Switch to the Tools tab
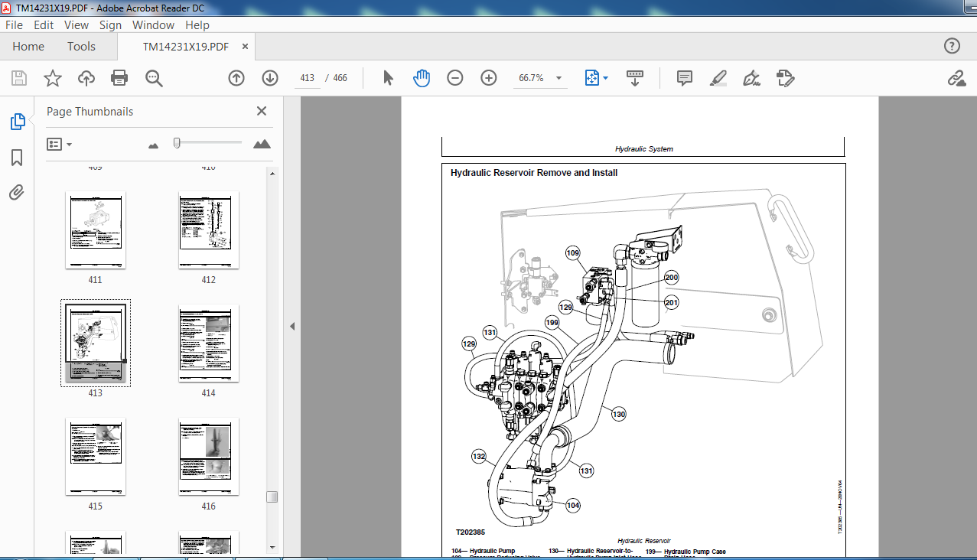 click(x=81, y=47)
